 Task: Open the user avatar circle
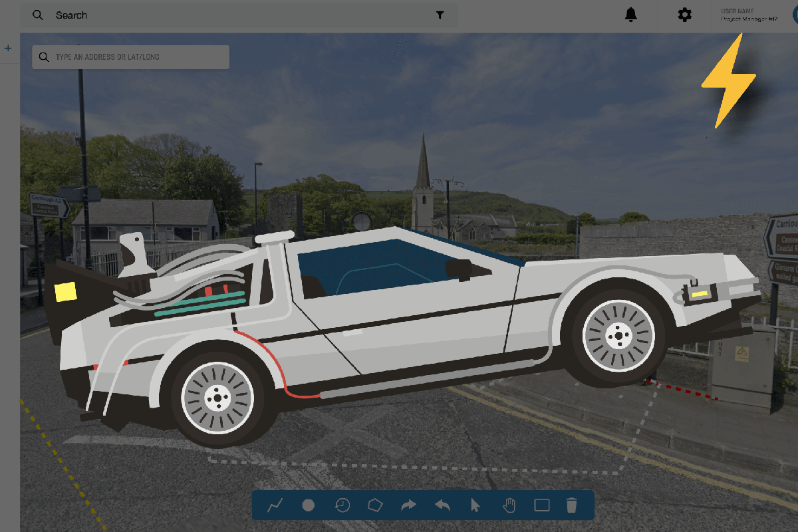click(795, 15)
